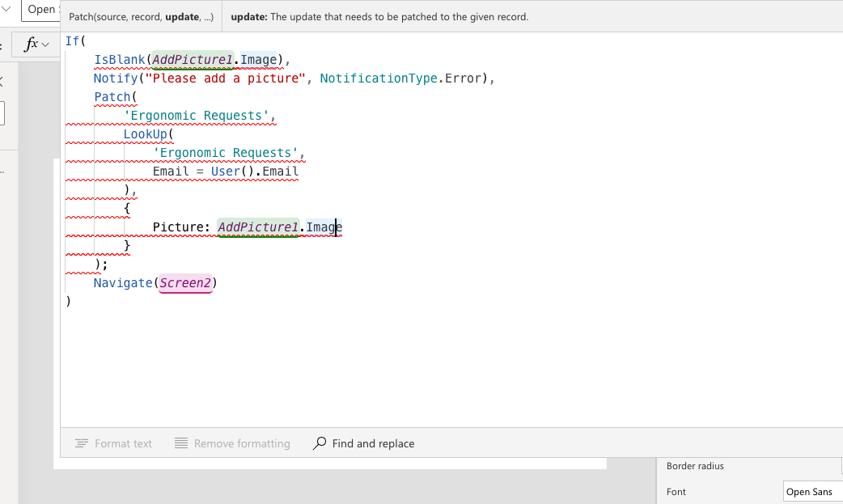Click the Notify function name in the formula
Image resolution: width=843 pixels, height=504 pixels.
pyautogui.click(x=116, y=78)
